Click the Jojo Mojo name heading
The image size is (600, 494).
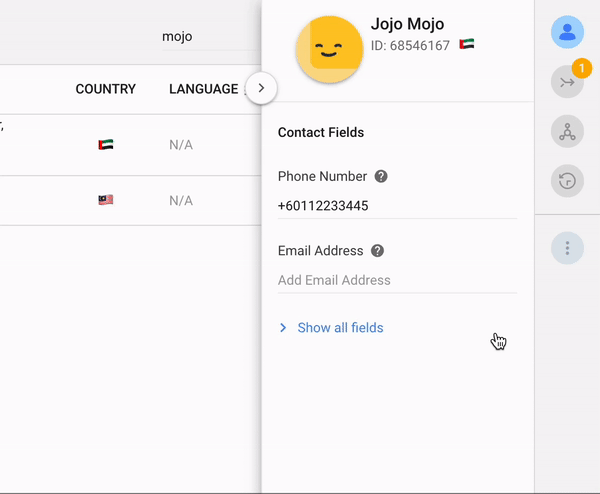[407, 24]
